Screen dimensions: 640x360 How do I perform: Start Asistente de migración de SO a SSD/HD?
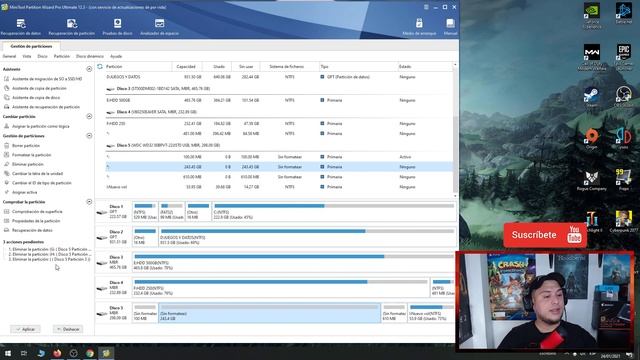tap(43, 79)
